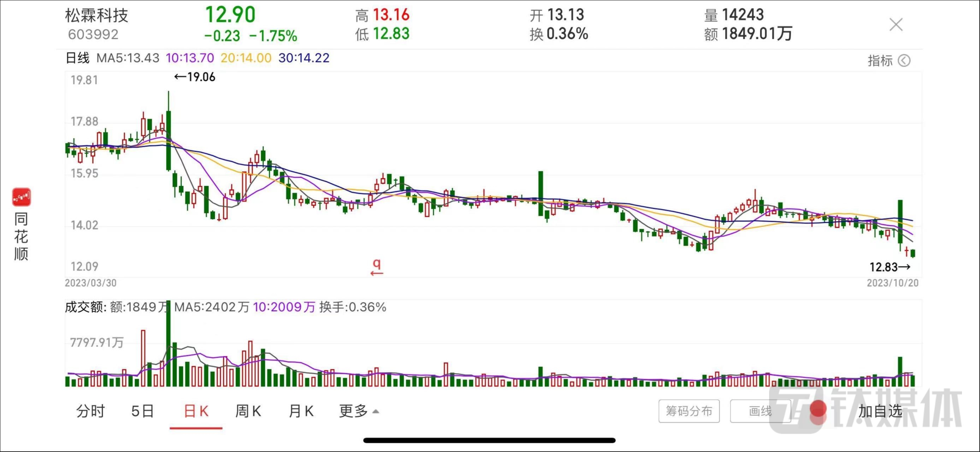This screenshot has height=452, width=980.
Task: Switch to the 5日 tab
Action: 142,411
